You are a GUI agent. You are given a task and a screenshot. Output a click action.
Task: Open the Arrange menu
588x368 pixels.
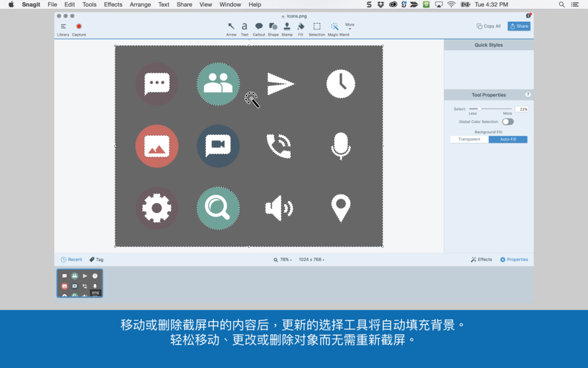pos(140,4)
